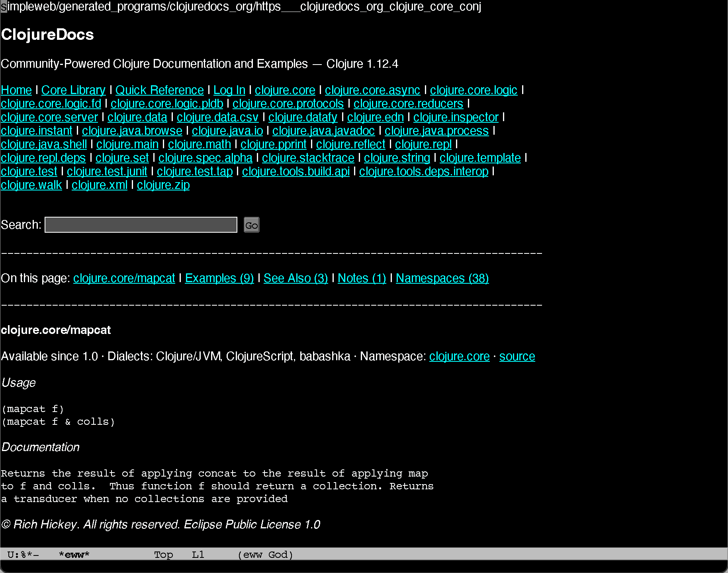728x573 pixels.
Task: Open clojure.java.javadoc link
Action: [x=324, y=131]
